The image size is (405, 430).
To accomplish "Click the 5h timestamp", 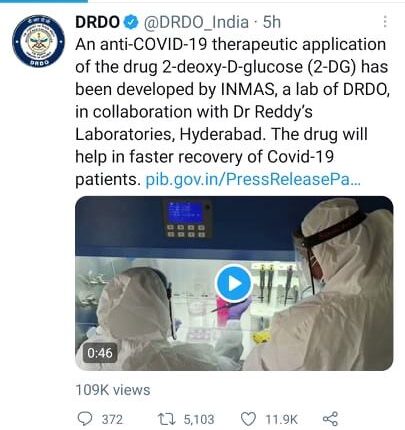I will [272, 22].
